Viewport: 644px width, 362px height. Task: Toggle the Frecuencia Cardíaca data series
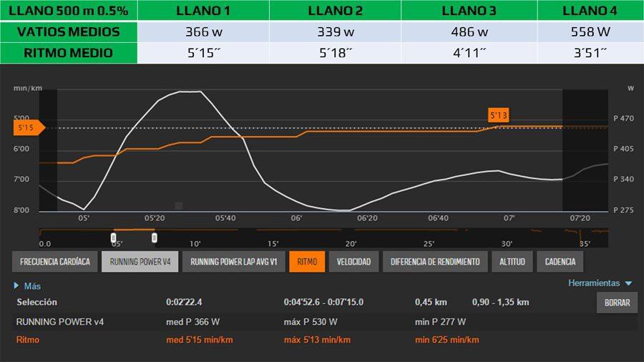(55, 262)
